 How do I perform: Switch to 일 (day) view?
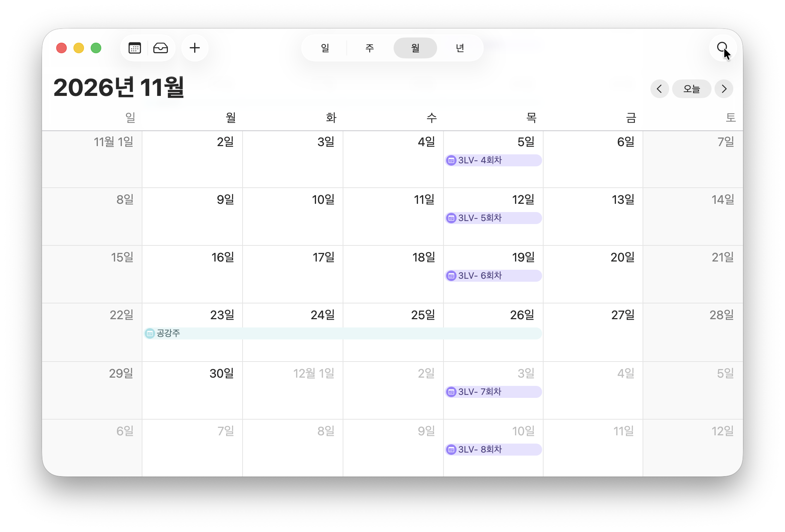pos(325,48)
